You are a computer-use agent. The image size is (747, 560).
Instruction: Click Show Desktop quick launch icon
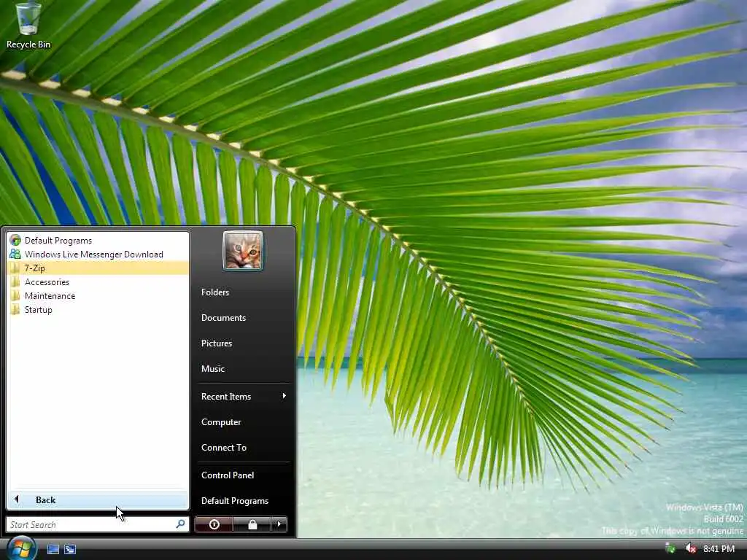(x=53, y=550)
